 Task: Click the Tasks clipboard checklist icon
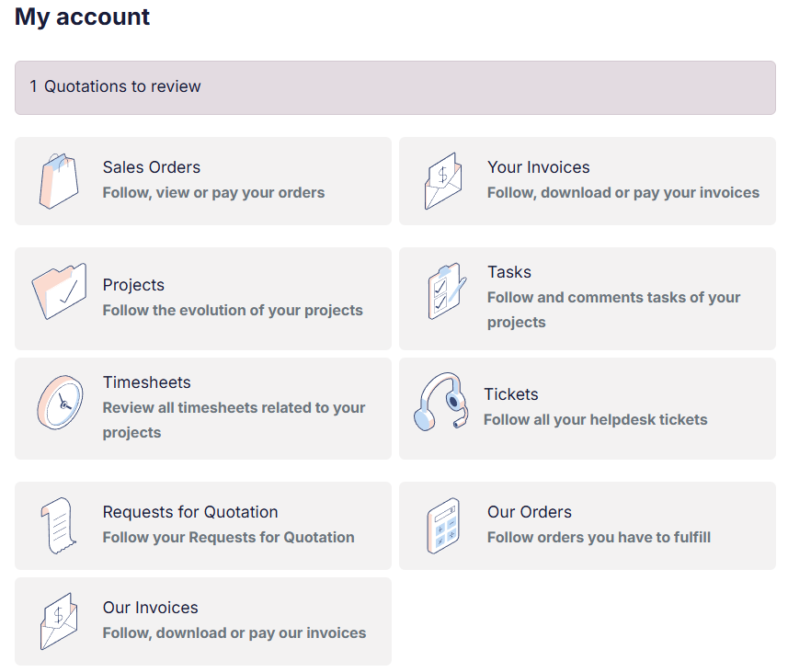pos(446,291)
